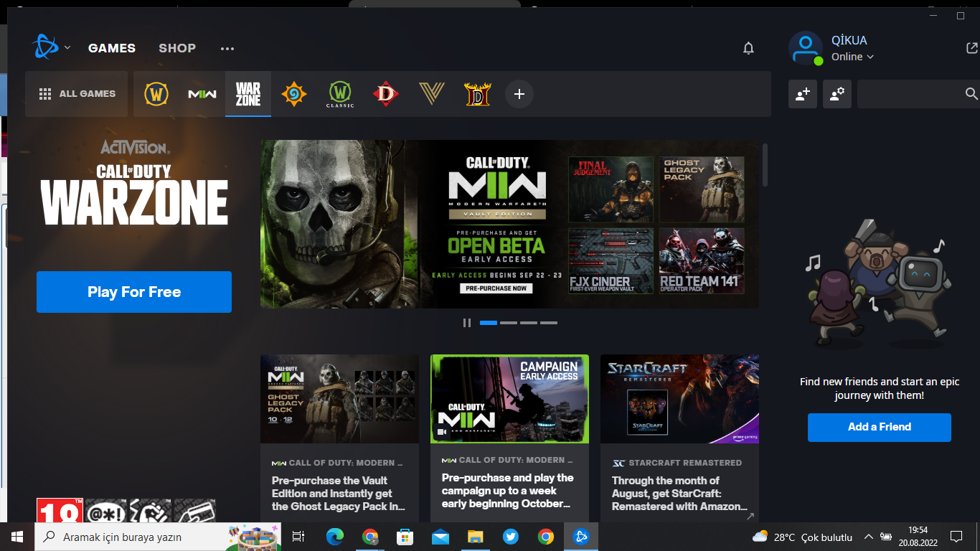Click PRE-PURCHASE NOW on the banner

496,288
